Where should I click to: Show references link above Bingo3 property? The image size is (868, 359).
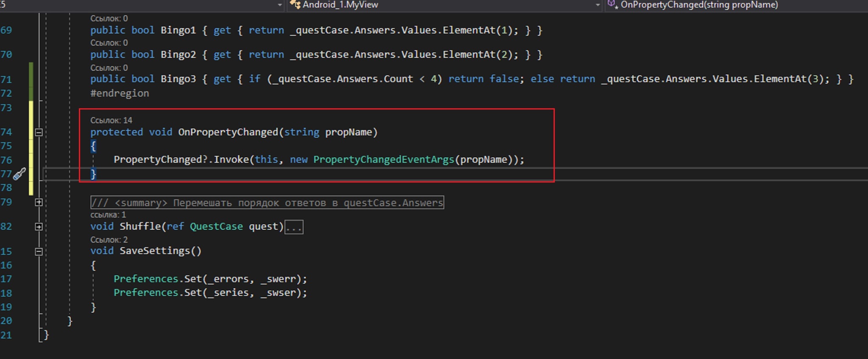click(109, 68)
